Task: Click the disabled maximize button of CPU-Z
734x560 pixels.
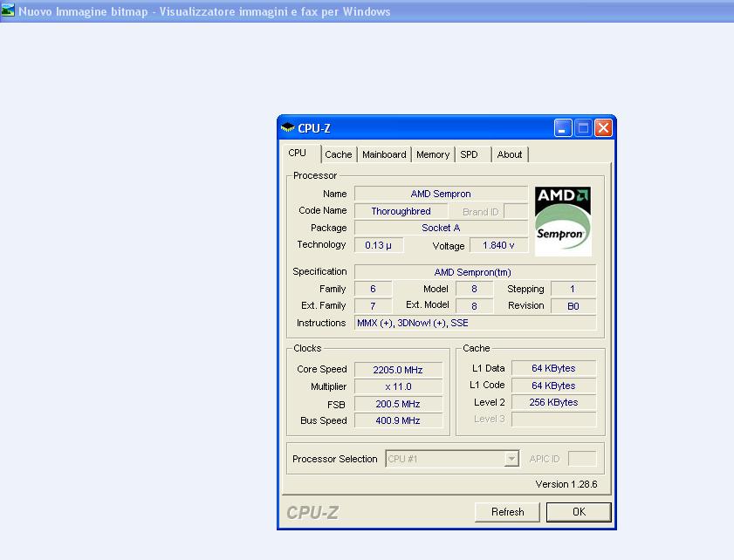Action: tap(583, 127)
